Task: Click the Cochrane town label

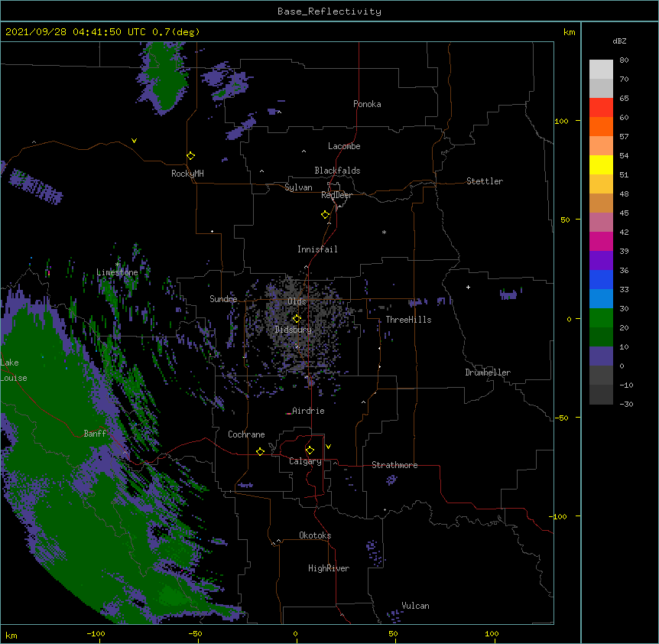Action: 246,434
